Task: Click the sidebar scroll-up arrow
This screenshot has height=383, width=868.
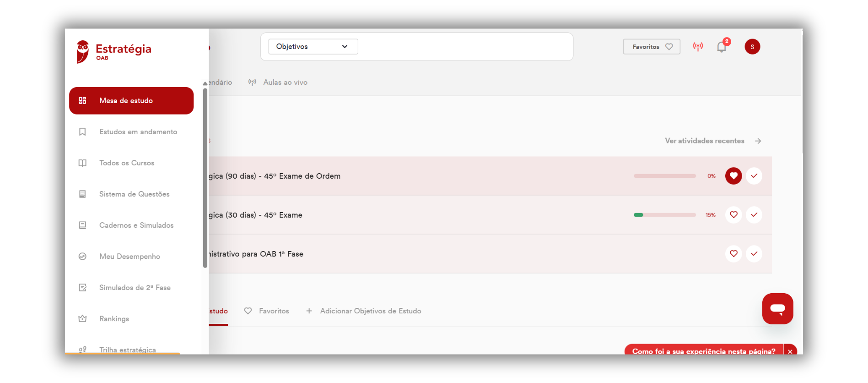Action: tap(205, 83)
